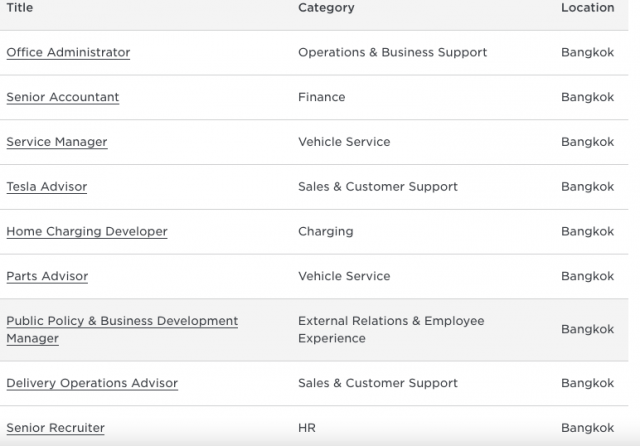Click the HR category cell

point(307,428)
